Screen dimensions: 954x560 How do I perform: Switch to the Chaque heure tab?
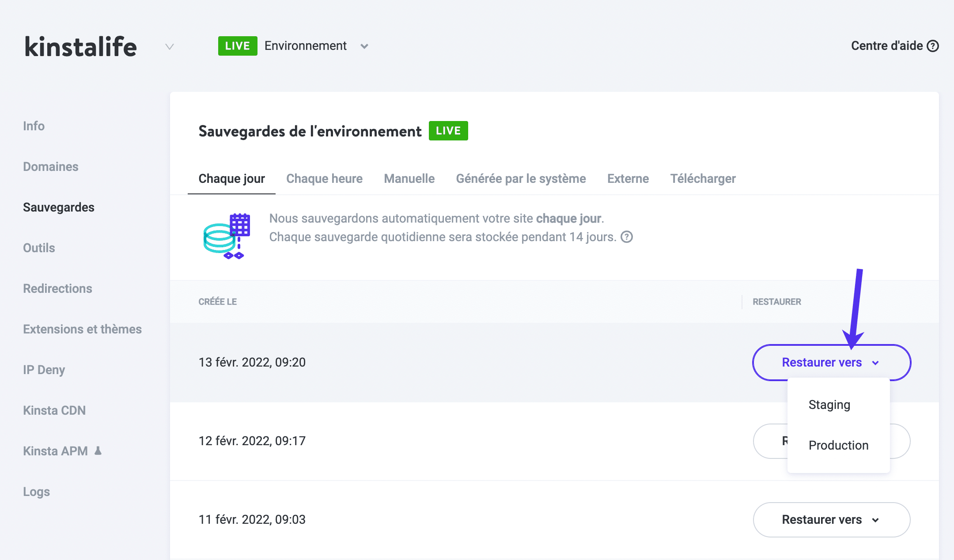coord(325,178)
